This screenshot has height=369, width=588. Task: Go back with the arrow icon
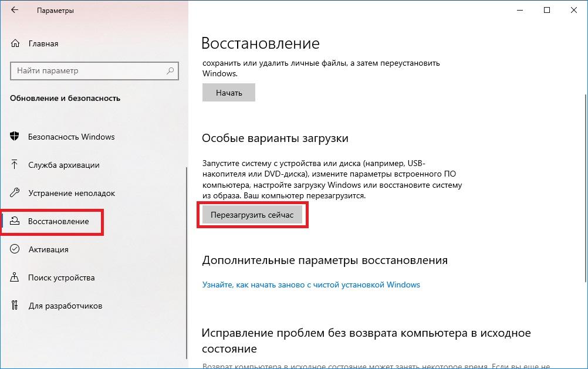click(15, 10)
